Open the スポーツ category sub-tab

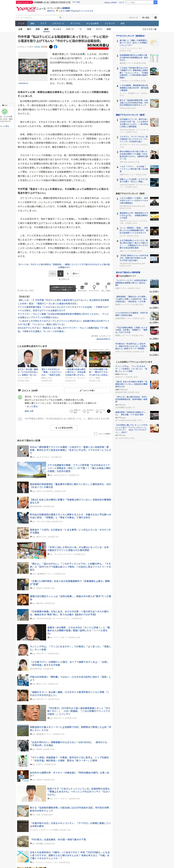(x=70, y=29)
